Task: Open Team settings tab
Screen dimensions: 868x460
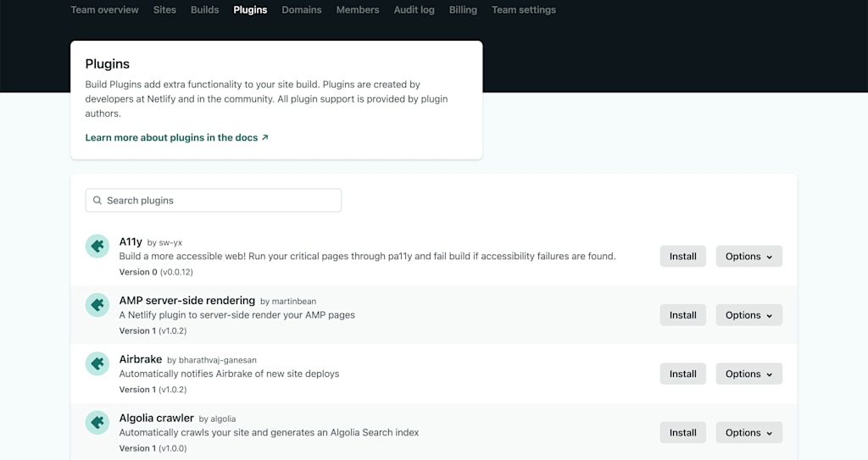Action: point(524,10)
